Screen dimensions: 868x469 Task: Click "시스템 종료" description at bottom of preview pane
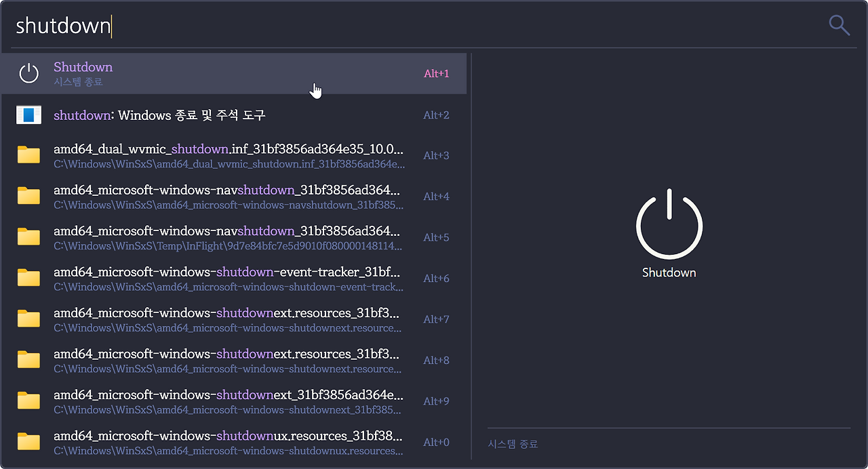513,445
